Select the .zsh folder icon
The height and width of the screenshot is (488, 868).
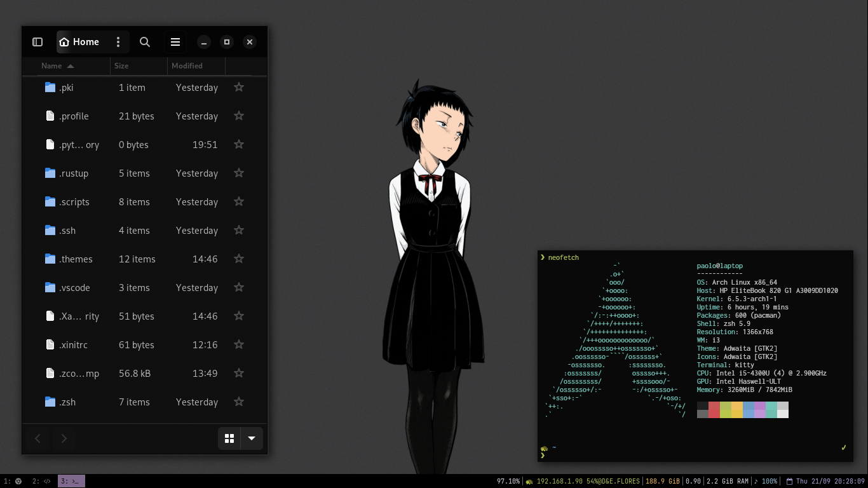pyautogui.click(x=50, y=402)
